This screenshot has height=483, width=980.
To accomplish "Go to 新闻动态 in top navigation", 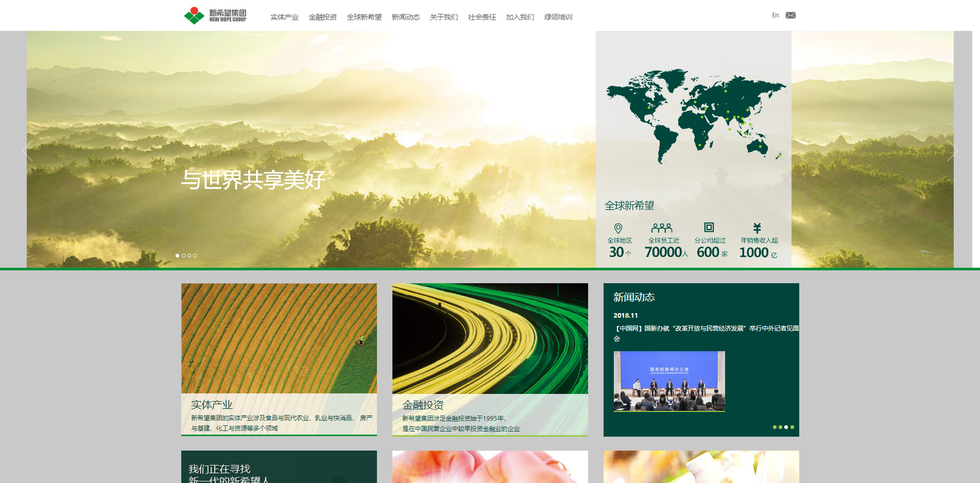I will coord(405,17).
